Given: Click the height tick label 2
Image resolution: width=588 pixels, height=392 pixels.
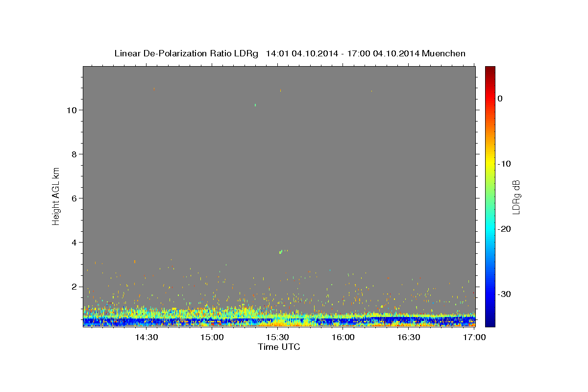Looking at the screenshot, I should 74,286.
